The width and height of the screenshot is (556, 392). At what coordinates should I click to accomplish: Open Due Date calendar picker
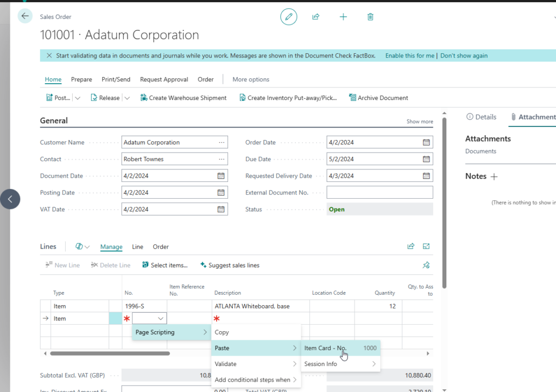pos(426,159)
